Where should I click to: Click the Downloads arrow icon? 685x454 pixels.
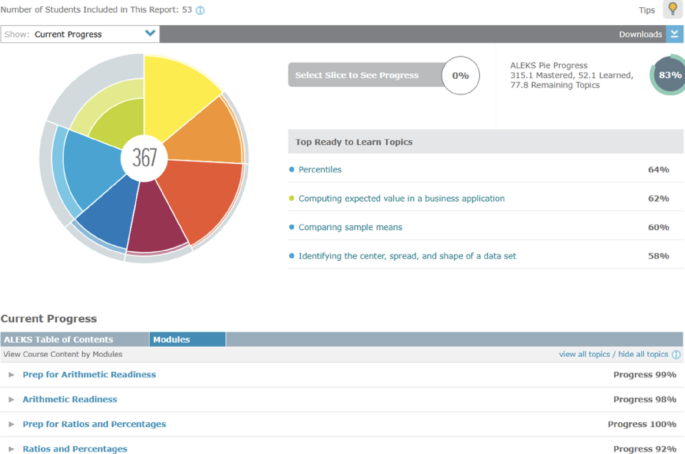coord(675,34)
